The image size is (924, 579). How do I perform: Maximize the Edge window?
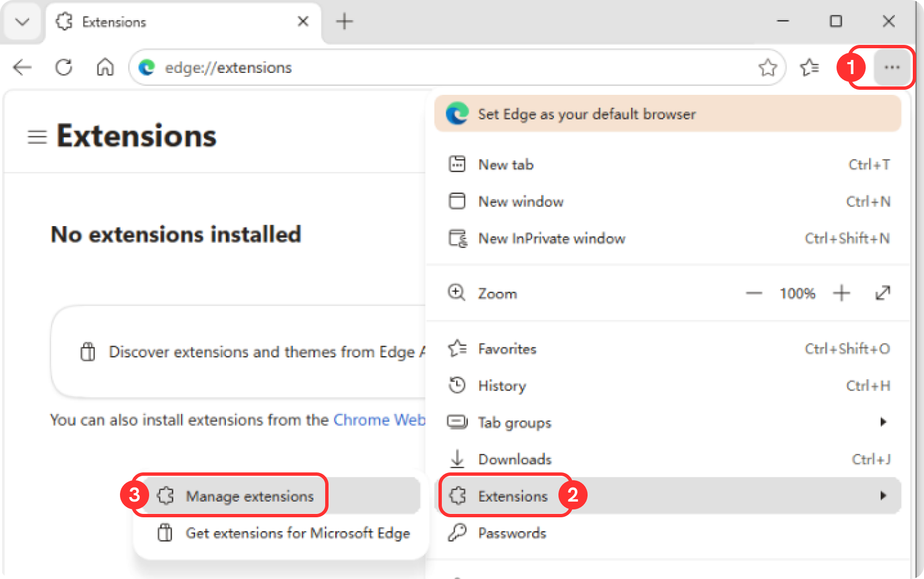836,21
